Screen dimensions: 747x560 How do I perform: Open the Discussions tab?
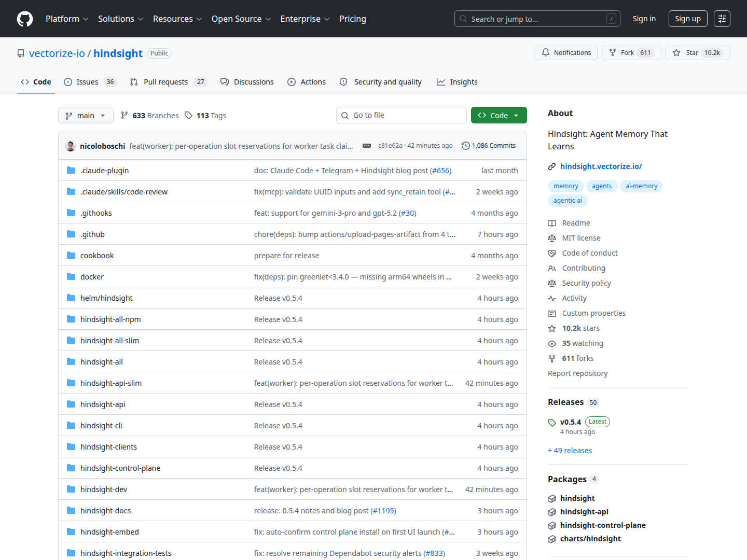tap(247, 82)
